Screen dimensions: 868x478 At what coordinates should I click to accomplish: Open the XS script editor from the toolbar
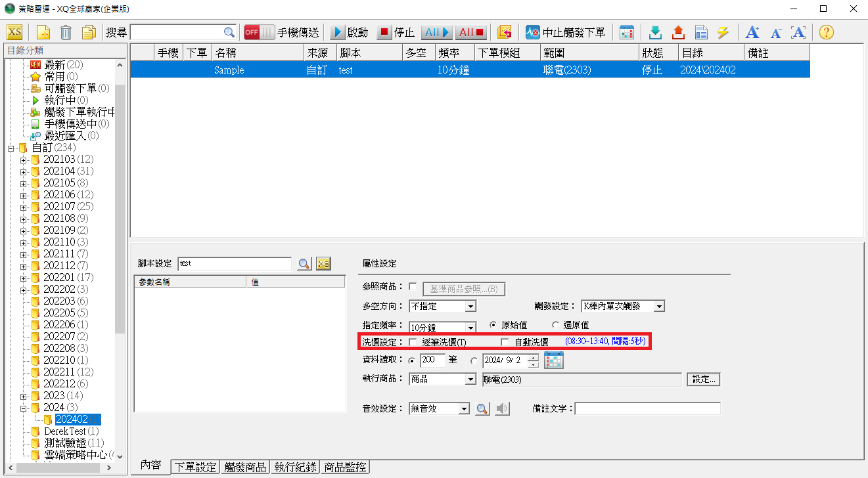[14, 32]
